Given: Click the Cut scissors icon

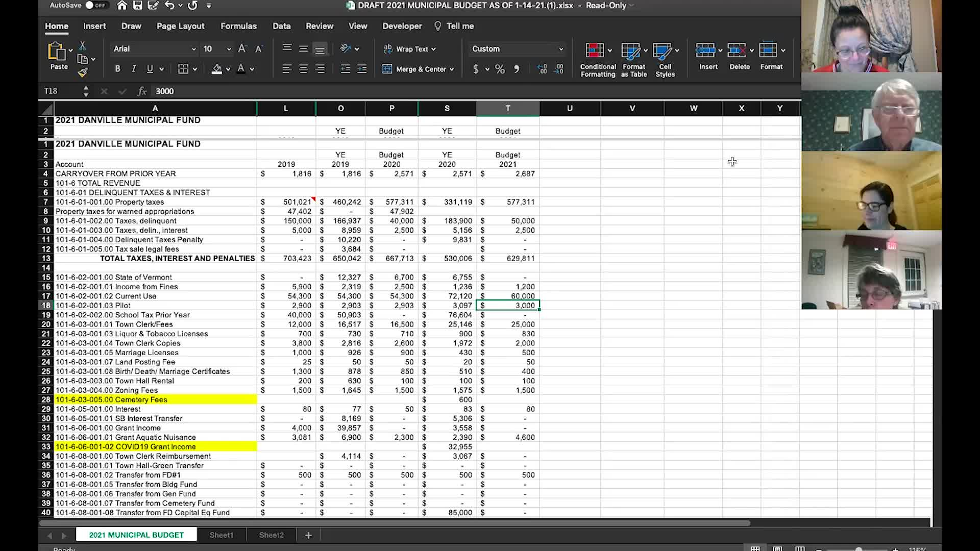Looking at the screenshot, I should tap(82, 46).
